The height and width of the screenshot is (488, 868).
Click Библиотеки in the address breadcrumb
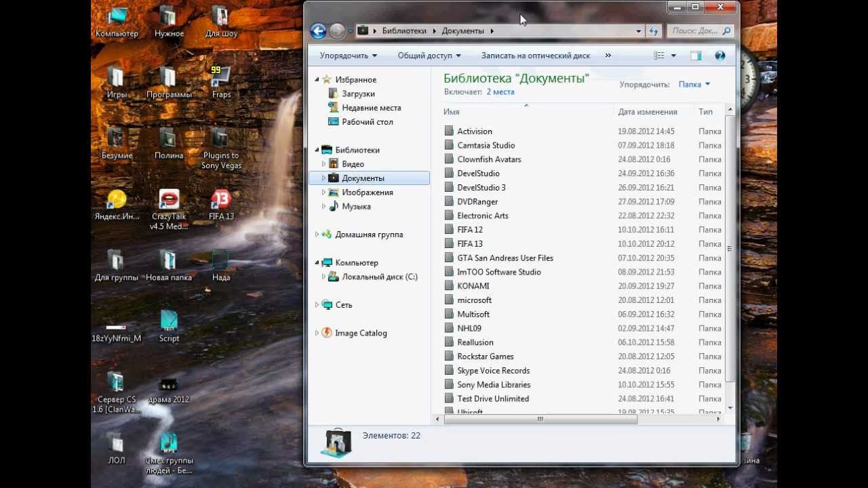click(x=404, y=30)
